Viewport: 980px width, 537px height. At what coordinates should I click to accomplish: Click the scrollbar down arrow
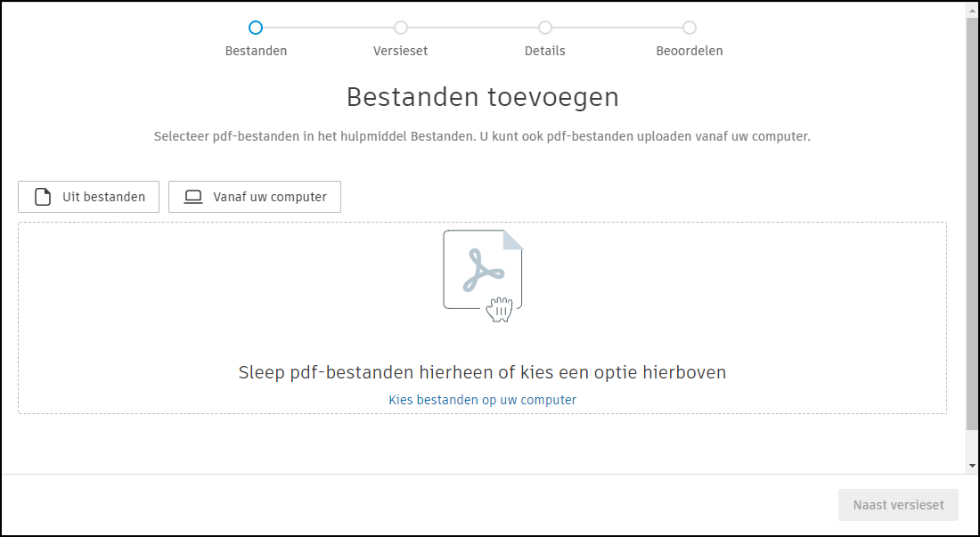coord(973,463)
